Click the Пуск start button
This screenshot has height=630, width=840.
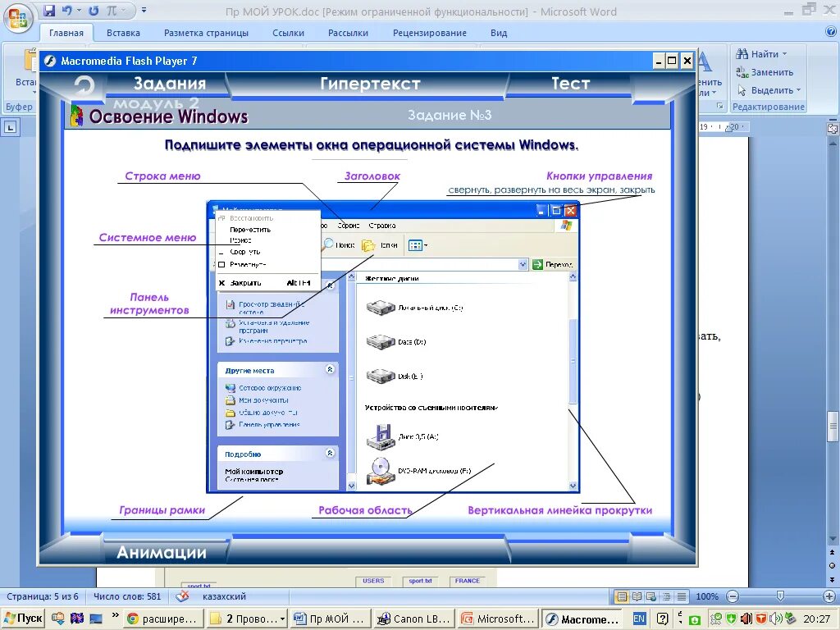(x=23, y=619)
